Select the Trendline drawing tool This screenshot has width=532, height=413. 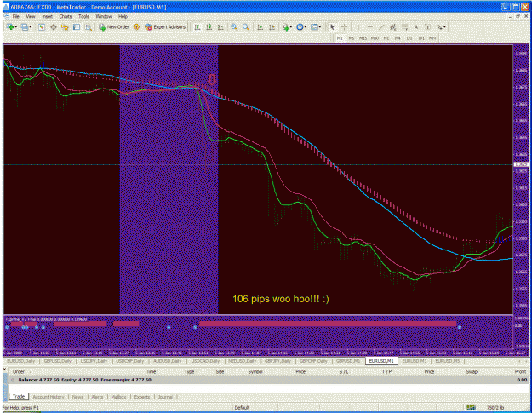click(381, 27)
